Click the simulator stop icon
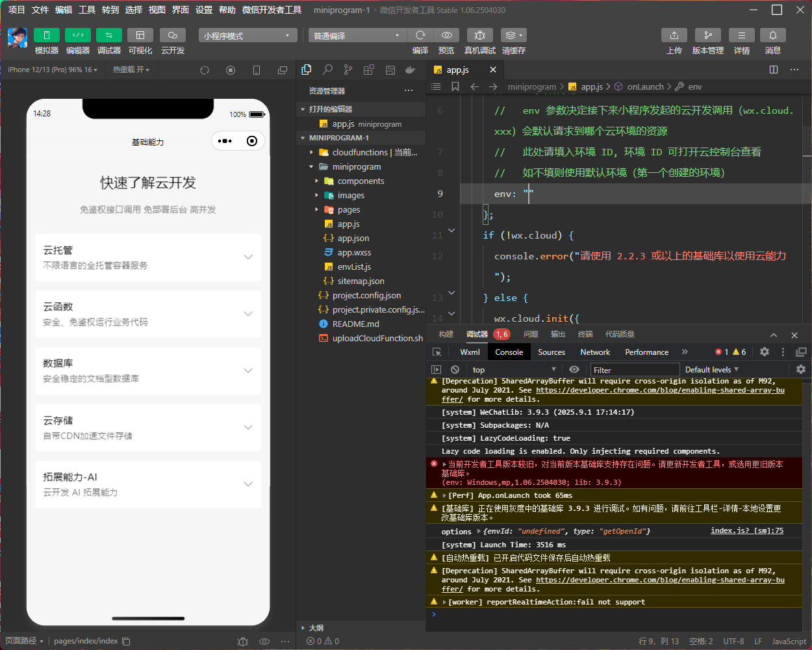 tap(231, 70)
